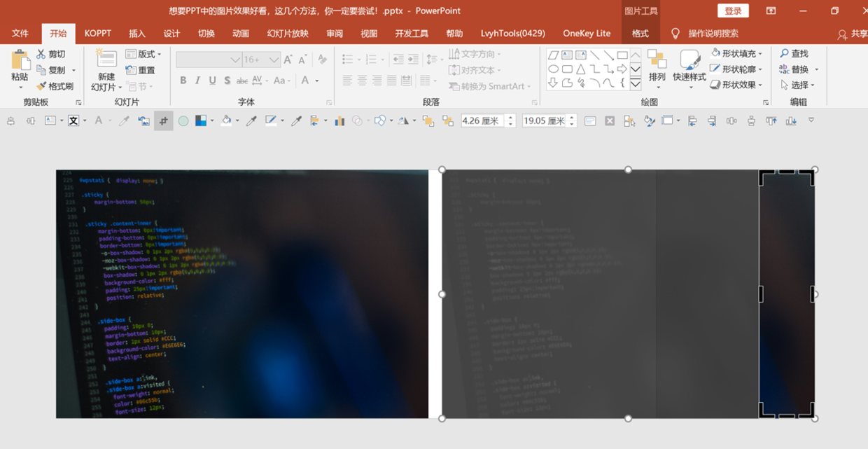Clear all formatting eraser icon

pyautogui.click(x=322, y=60)
